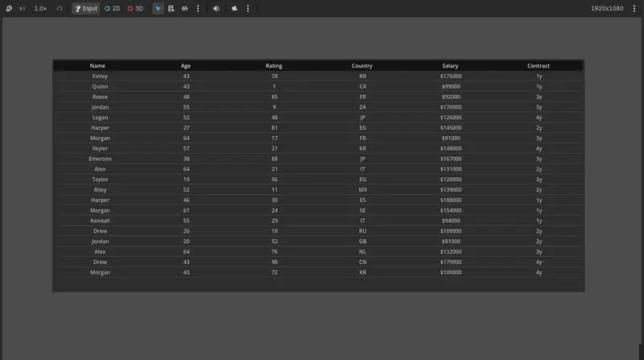Reset the game speed with the undo arrow
This screenshot has width=644, height=360.
[x=60, y=8]
